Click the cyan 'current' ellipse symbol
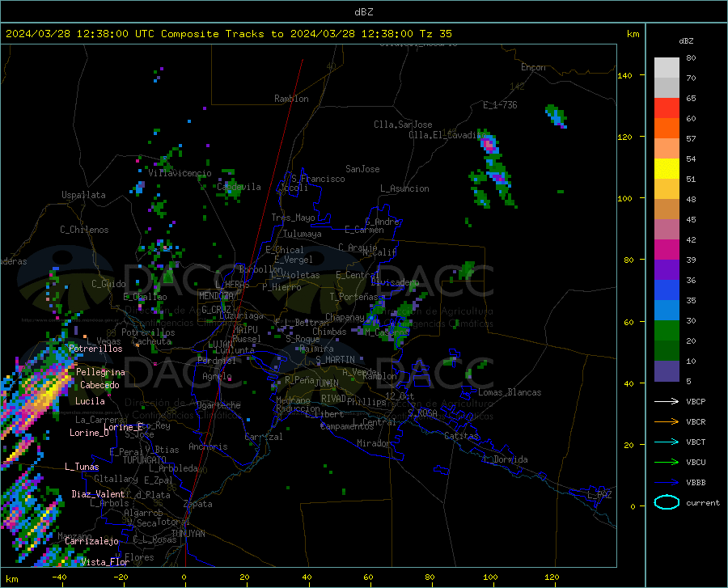Screen dimensions: 728x588 click(x=667, y=502)
